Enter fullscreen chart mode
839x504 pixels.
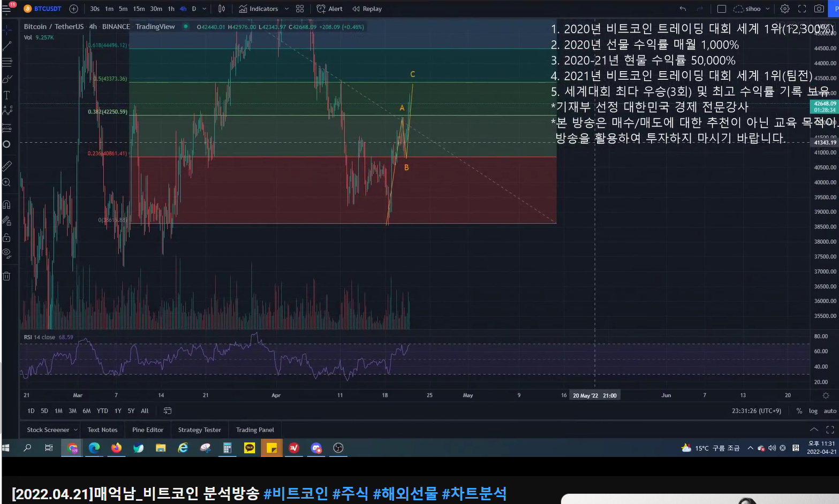point(802,9)
